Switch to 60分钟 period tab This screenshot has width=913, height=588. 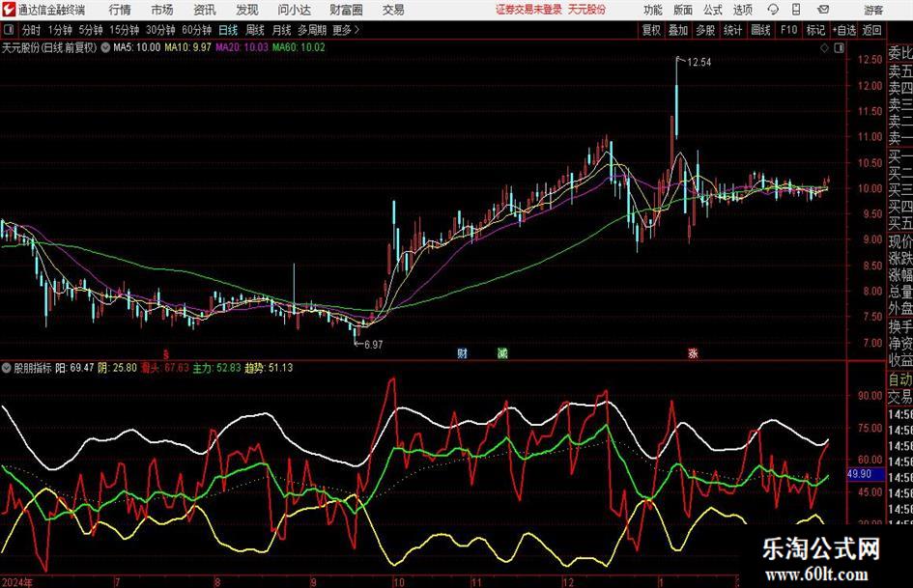pyautogui.click(x=196, y=30)
